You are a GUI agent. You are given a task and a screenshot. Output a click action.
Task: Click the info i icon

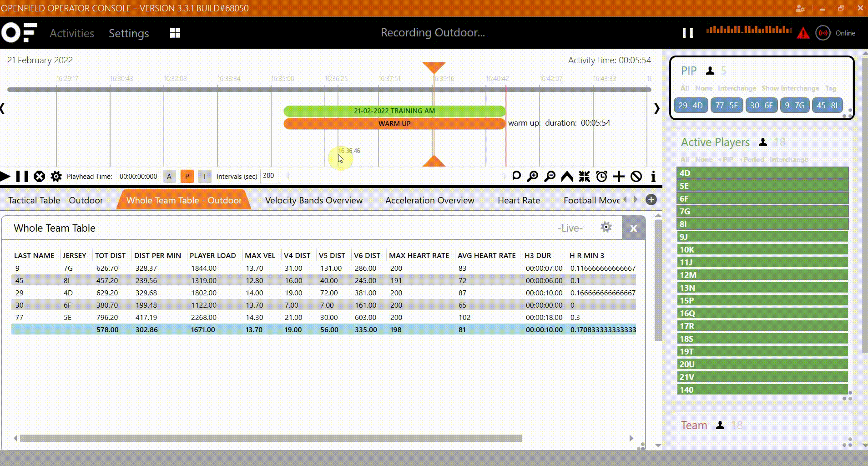click(x=653, y=176)
